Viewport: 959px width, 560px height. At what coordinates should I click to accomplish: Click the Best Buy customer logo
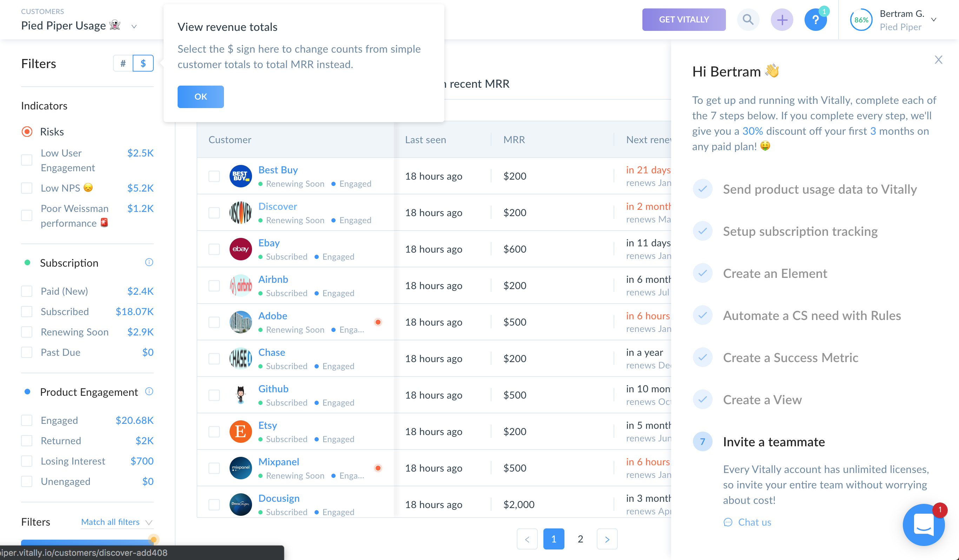click(x=240, y=176)
